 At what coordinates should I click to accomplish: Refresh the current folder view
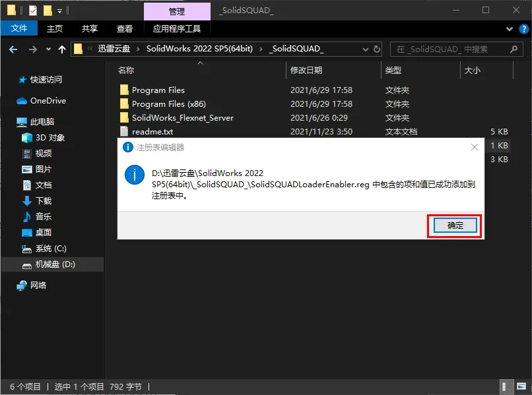[377, 49]
